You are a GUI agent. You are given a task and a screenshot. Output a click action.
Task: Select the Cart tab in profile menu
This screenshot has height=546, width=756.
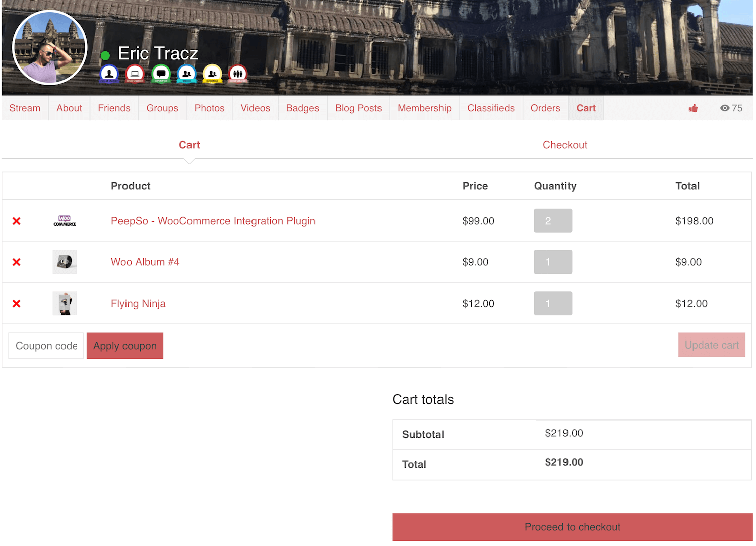(586, 108)
